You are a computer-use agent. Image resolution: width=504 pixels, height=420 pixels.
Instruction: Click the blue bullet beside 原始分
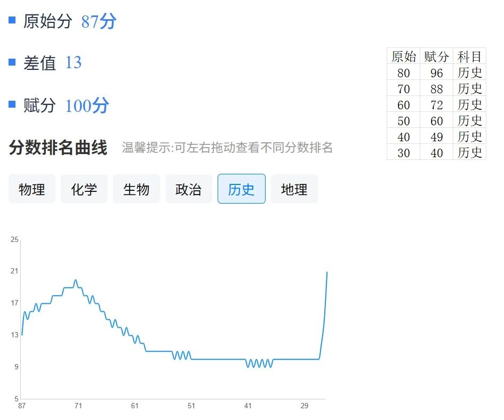[12, 20]
